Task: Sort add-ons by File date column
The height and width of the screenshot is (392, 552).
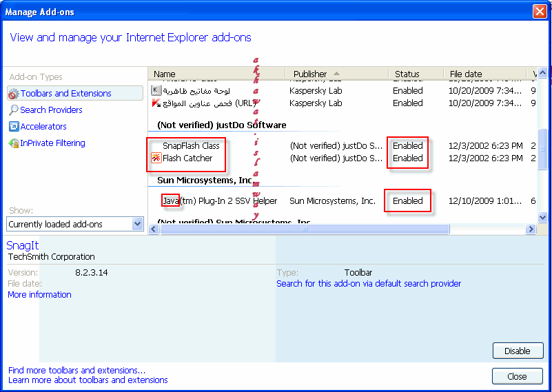Action: click(x=486, y=74)
